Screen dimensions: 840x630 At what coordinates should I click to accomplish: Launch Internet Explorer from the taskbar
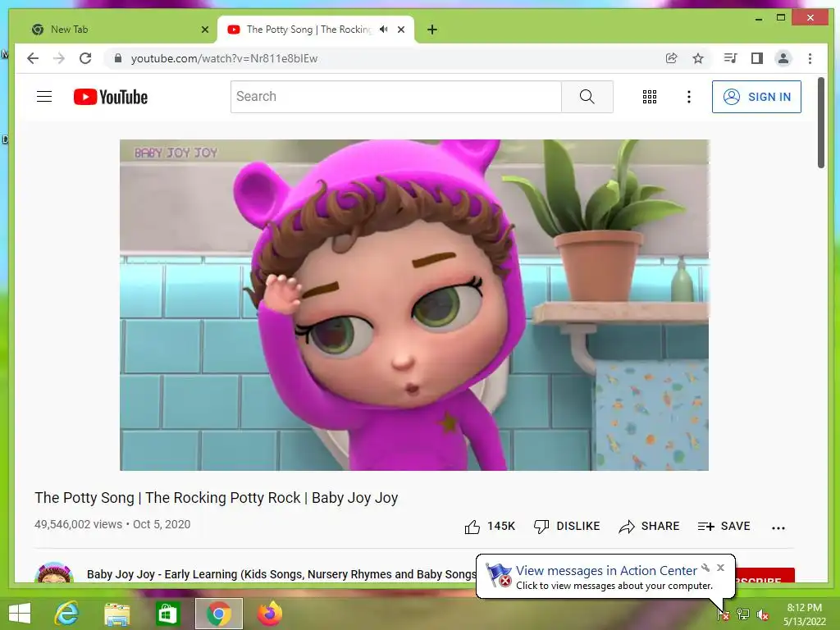(x=67, y=614)
